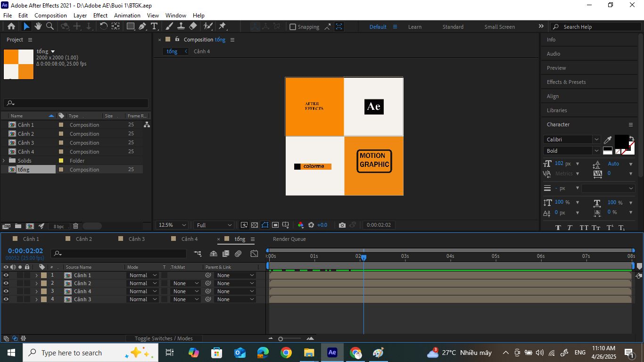Toggle transparency grid in viewer
The image size is (644, 362).
(255, 225)
